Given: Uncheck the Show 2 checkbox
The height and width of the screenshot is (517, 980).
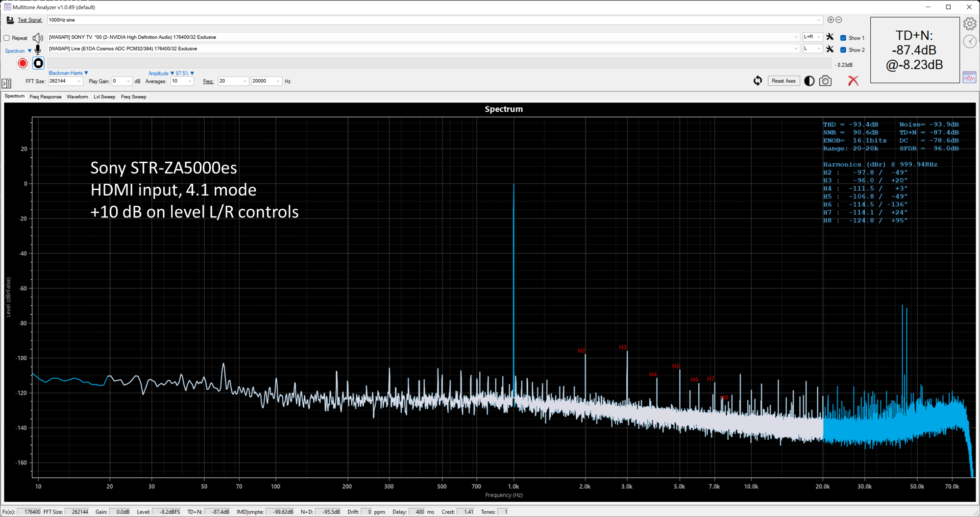Looking at the screenshot, I should click(843, 49).
